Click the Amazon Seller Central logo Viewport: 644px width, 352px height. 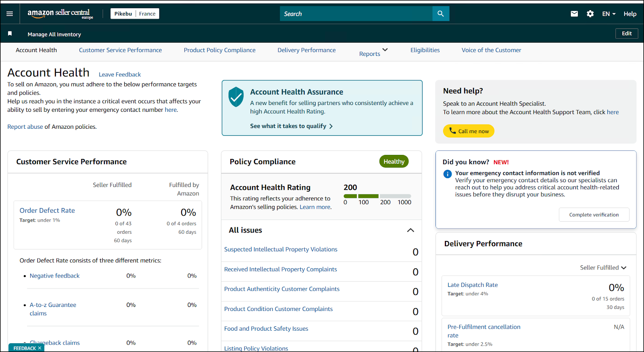point(60,14)
